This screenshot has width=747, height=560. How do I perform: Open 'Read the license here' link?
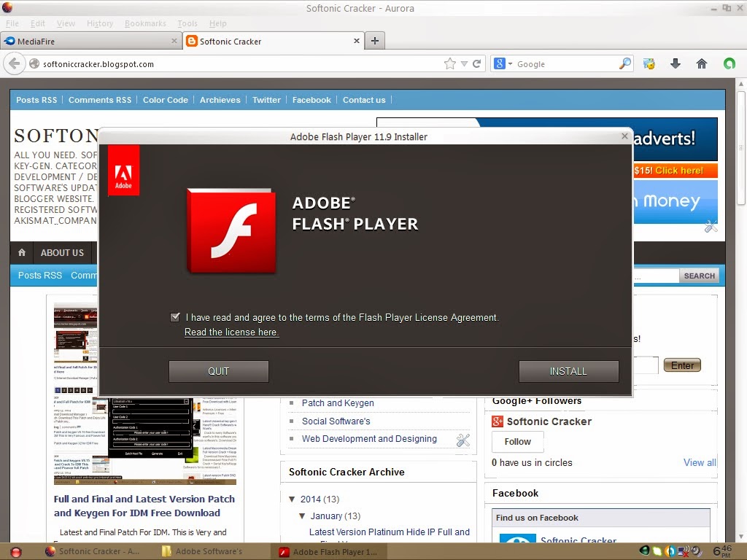tap(231, 332)
